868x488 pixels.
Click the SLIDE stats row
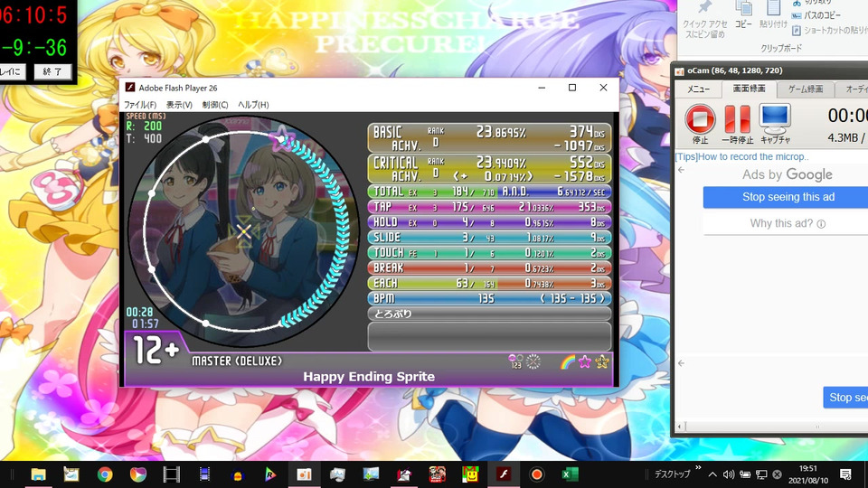click(x=489, y=238)
